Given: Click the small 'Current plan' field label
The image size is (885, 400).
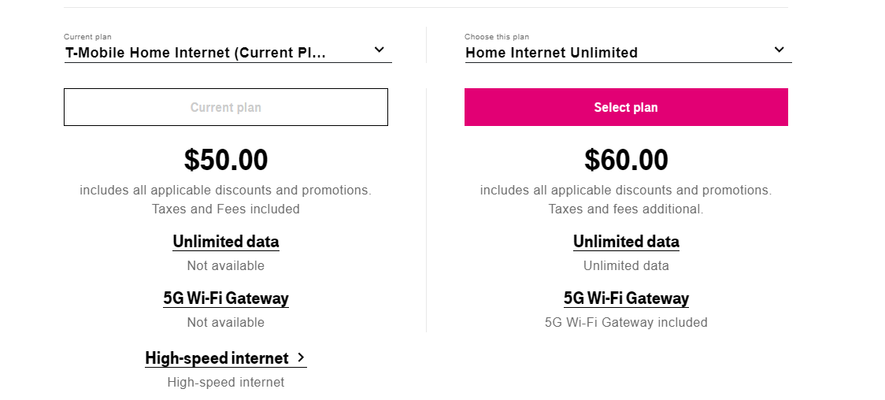Looking at the screenshot, I should point(87,37).
